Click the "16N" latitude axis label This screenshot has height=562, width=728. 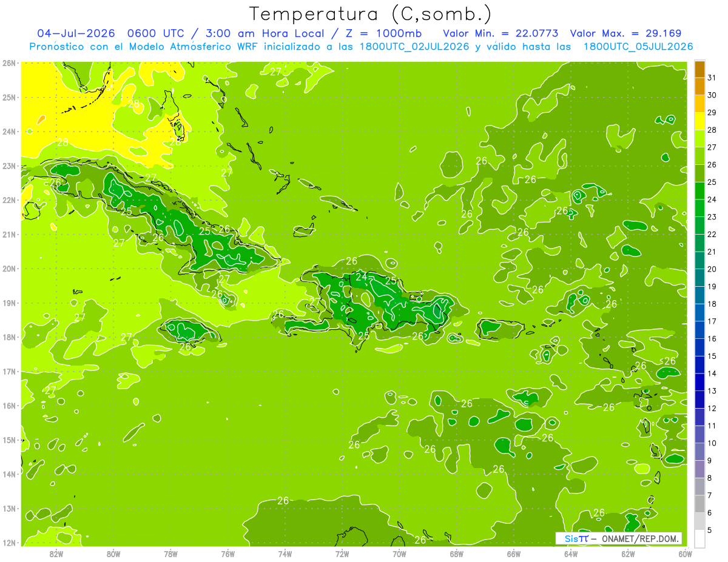point(9,406)
